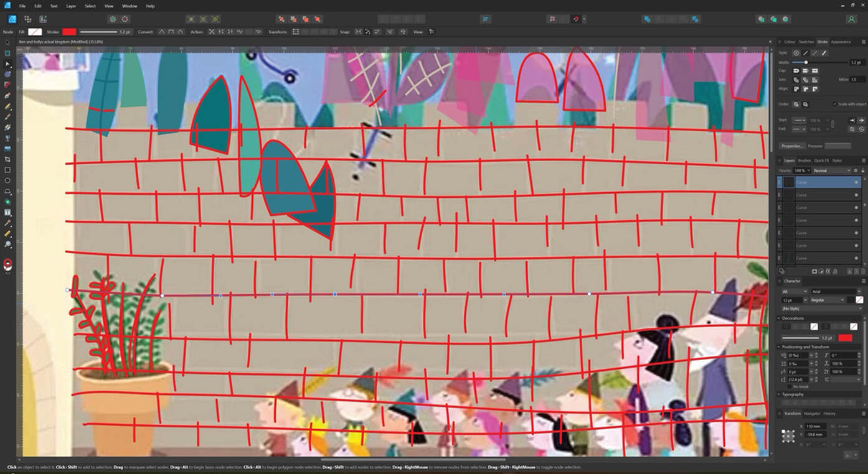Select the top Curve layer row

[819, 182]
